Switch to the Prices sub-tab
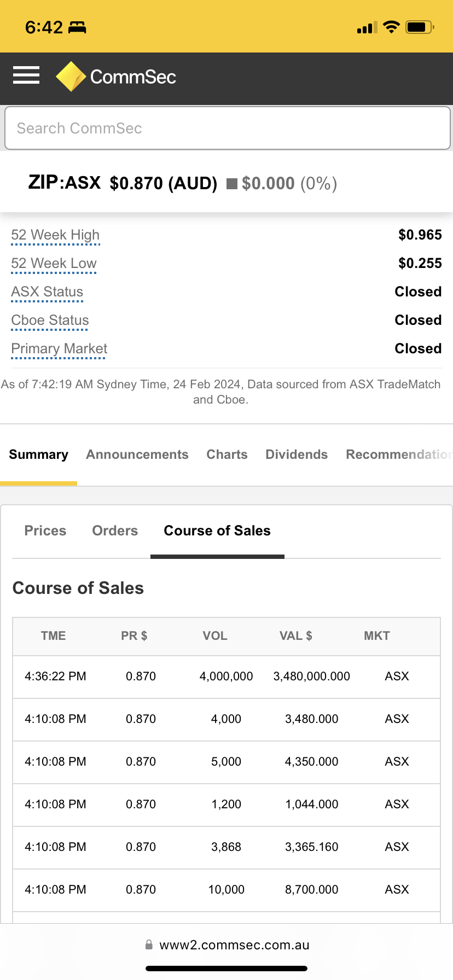 pyautogui.click(x=45, y=530)
